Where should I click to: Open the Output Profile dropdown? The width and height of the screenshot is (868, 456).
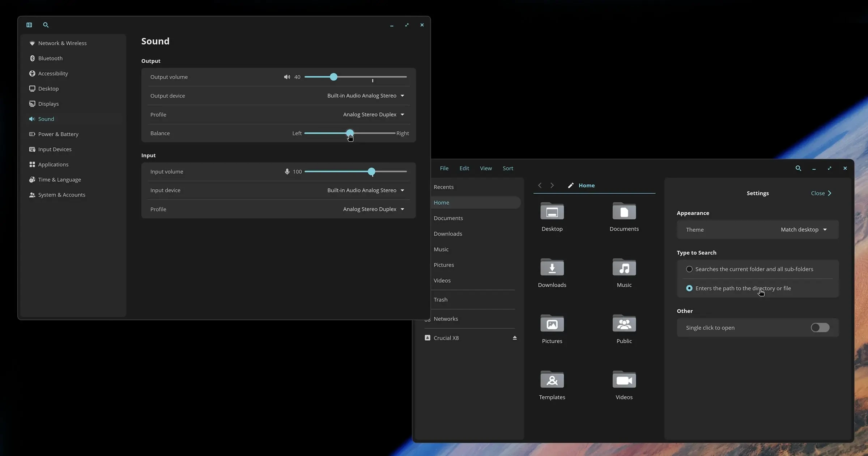[x=374, y=115]
